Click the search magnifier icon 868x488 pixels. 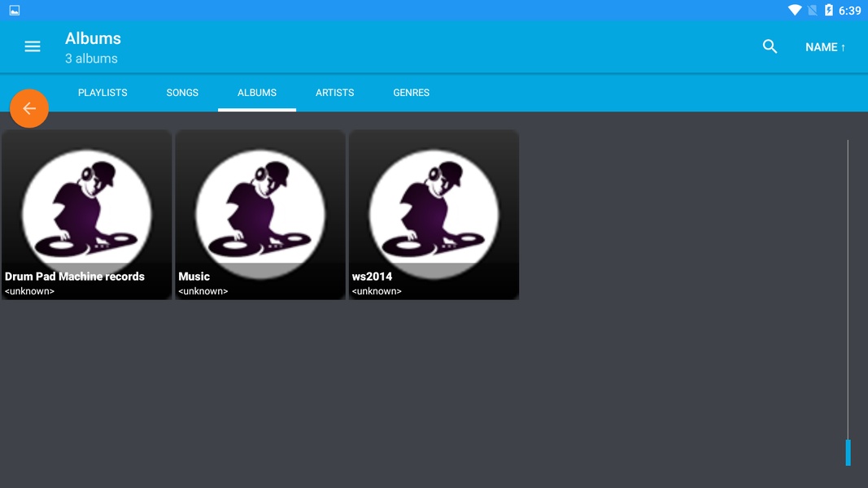pos(770,46)
